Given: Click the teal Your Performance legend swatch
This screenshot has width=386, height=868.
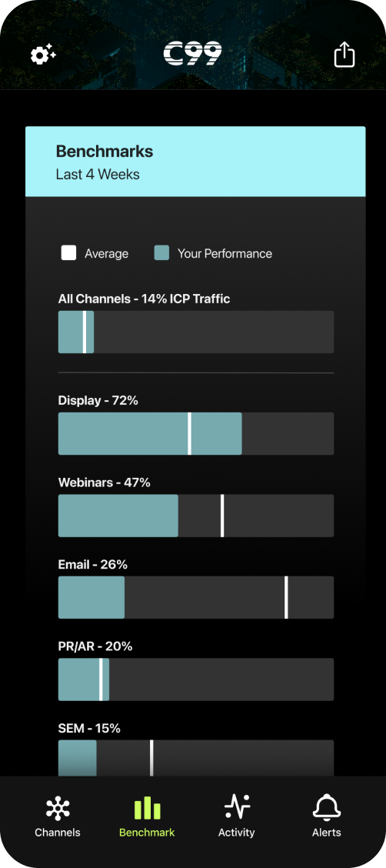Looking at the screenshot, I should coord(161,253).
